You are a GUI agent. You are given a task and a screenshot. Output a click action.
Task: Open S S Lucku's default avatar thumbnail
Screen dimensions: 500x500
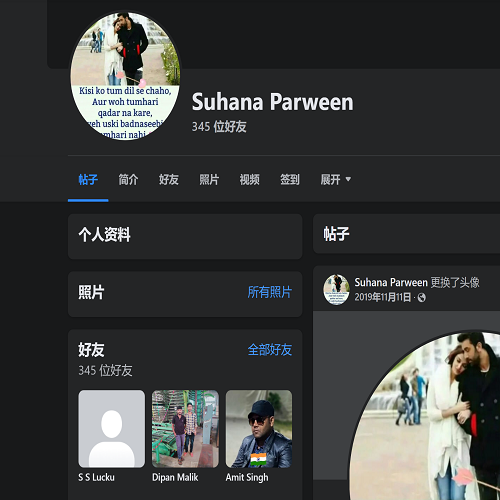(112, 429)
